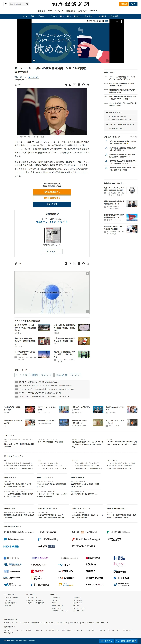Expand the 経済 navigation dropdown

[x=62, y=16]
